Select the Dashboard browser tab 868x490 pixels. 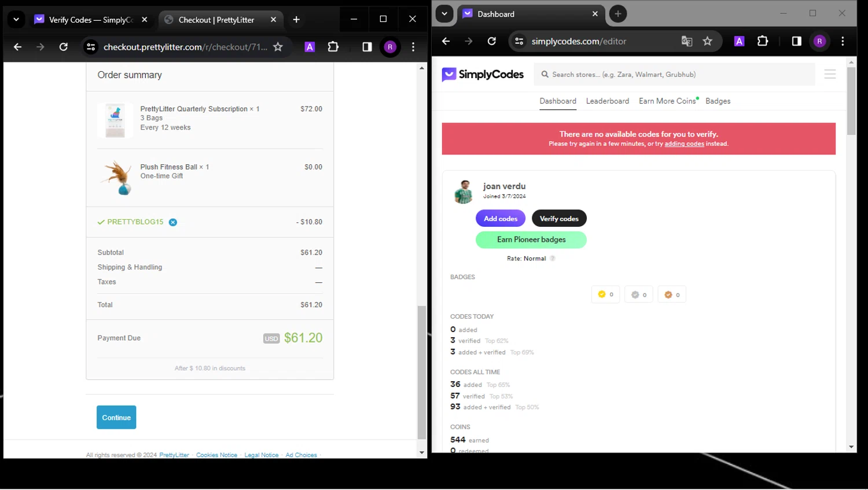pos(531,14)
